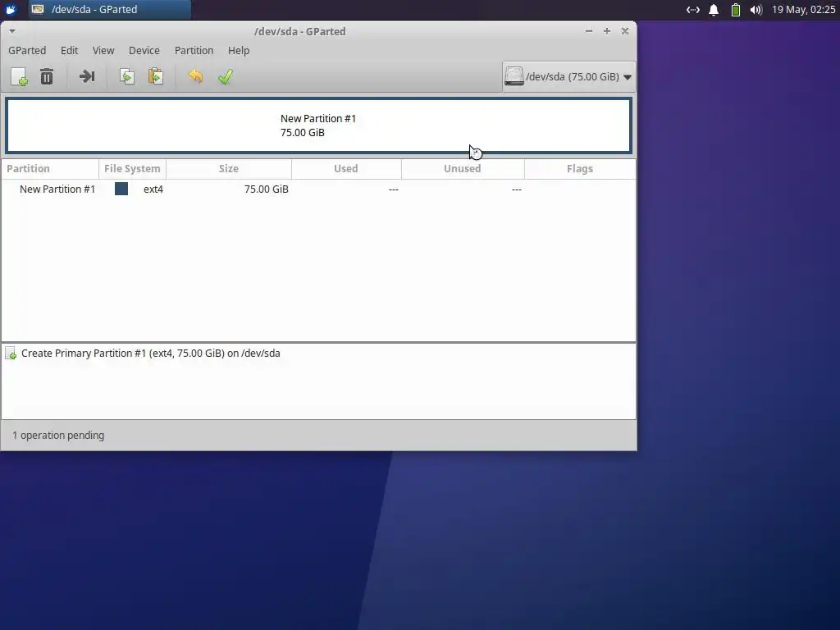Click the network connection tray icon
This screenshot has height=630, width=840.
692,10
